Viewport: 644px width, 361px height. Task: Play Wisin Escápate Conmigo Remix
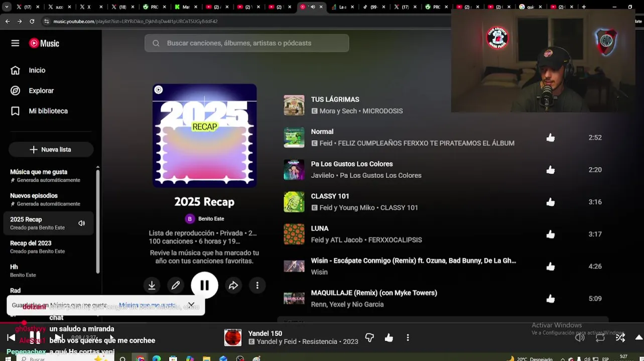414,261
